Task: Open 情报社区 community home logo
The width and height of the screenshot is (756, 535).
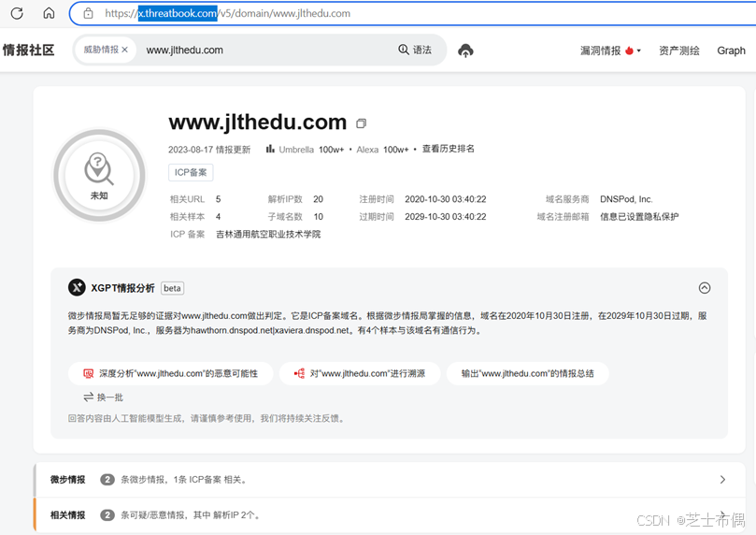Action: (x=28, y=51)
